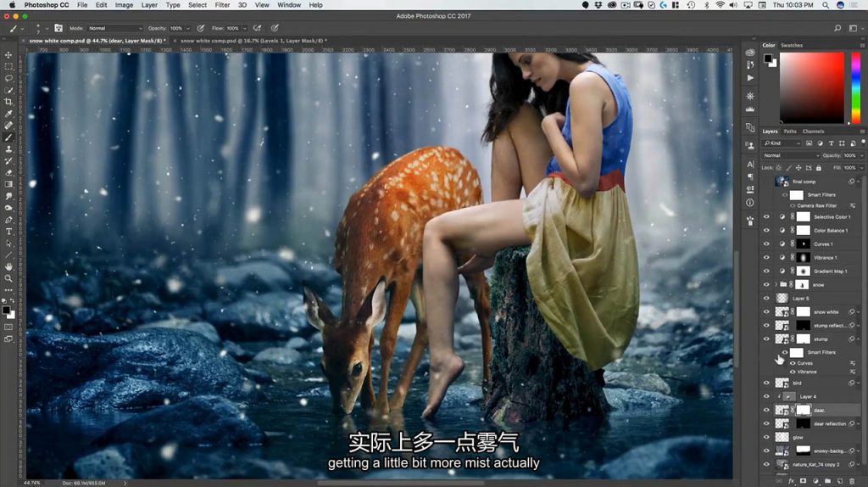
Task: Select the Move tool
Action: tap(8, 55)
